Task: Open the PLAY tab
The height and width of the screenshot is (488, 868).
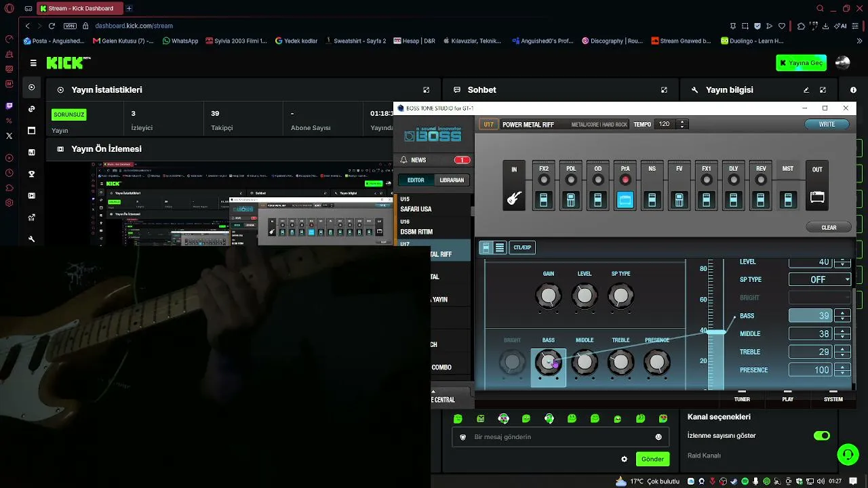Action: click(x=787, y=399)
